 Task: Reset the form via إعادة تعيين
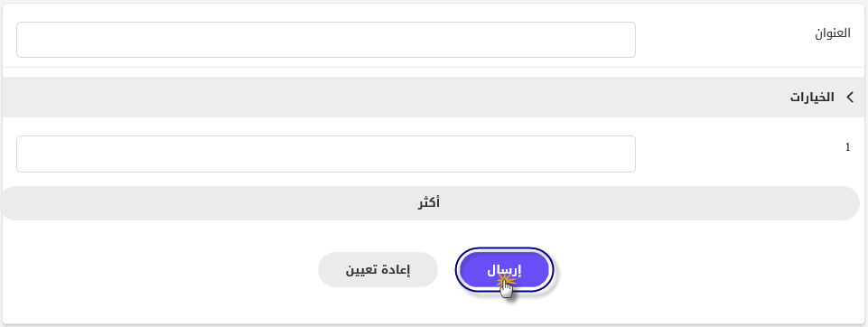click(x=378, y=270)
